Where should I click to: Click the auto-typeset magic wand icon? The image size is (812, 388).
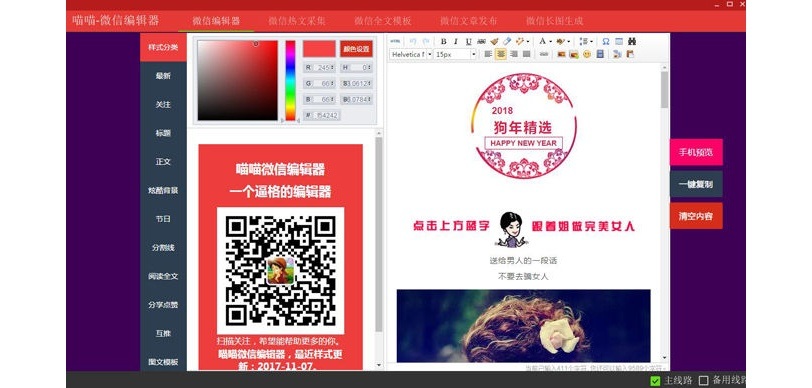(520, 41)
